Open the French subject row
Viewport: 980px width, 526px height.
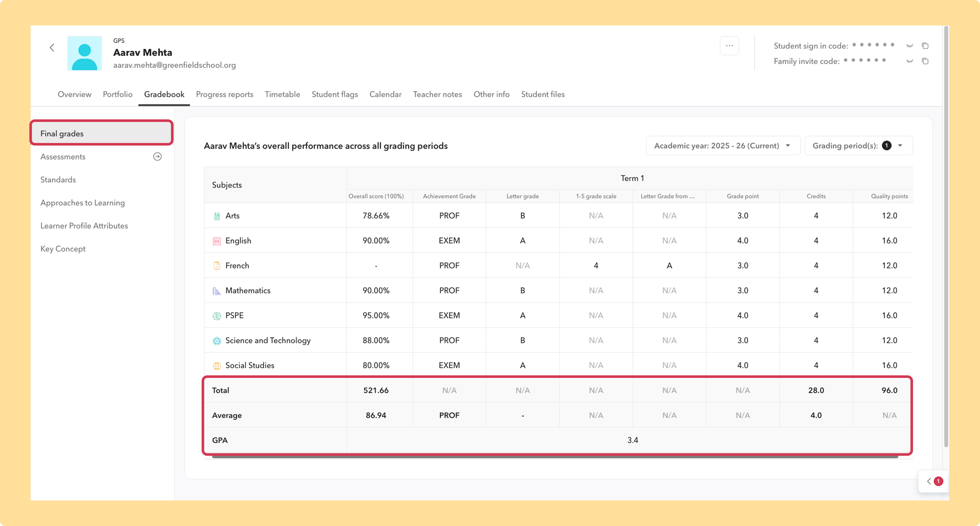click(558, 265)
